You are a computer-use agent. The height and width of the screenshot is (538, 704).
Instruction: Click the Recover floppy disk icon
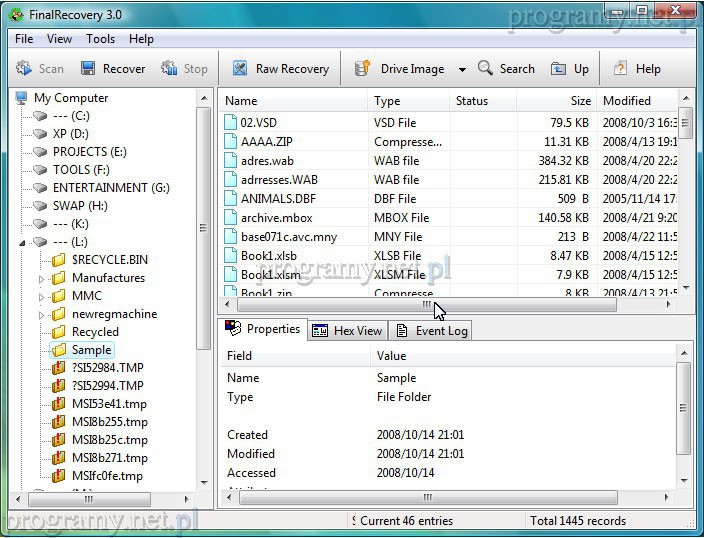point(88,69)
